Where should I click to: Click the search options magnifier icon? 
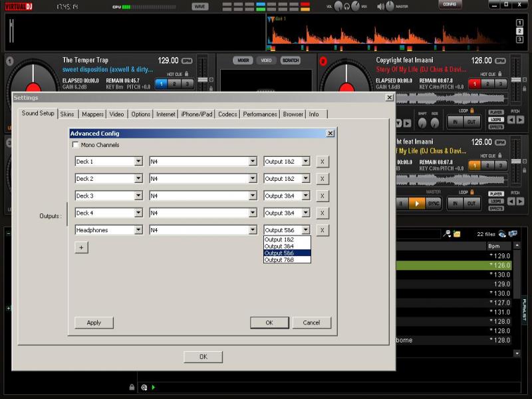(448, 234)
